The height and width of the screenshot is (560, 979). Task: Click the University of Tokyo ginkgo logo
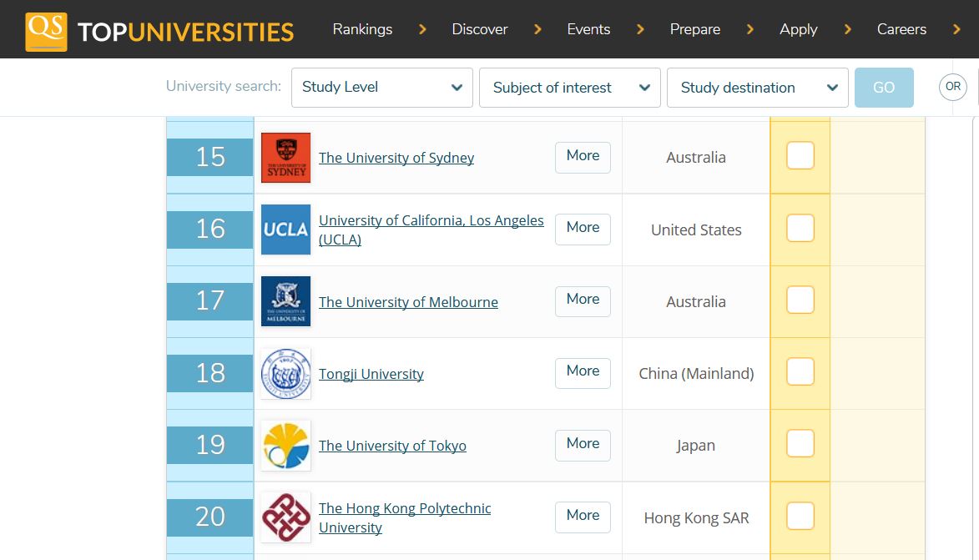285,445
